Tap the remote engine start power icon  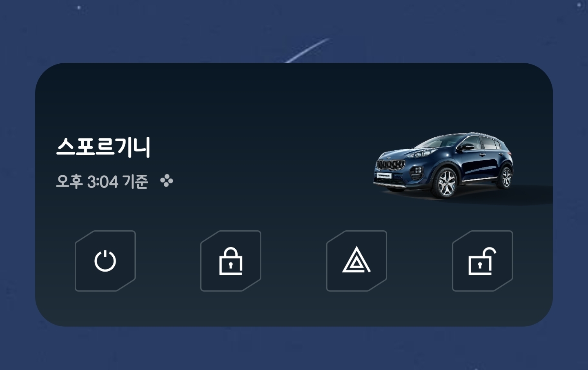point(105,261)
